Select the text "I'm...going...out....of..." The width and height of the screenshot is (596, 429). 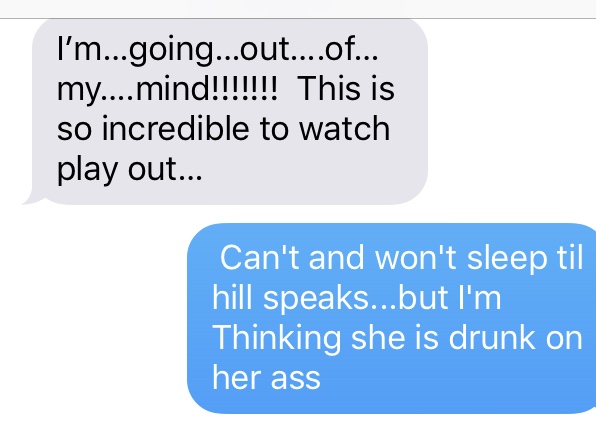[217, 51]
